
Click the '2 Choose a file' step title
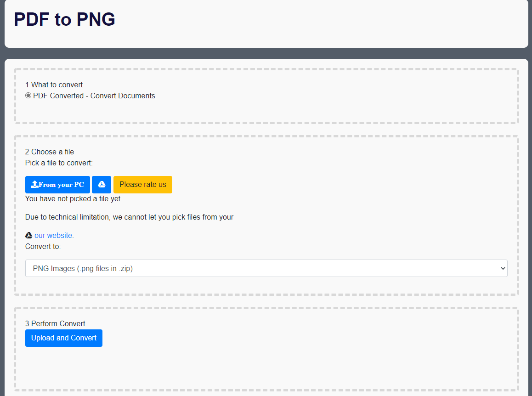click(50, 152)
